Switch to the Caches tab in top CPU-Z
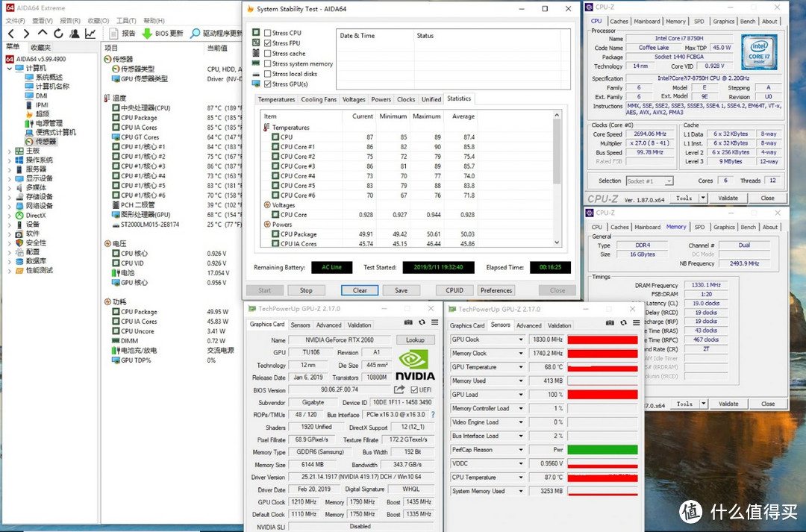The width and height of the screenshot is (806, 532). [x=619, y=22]
